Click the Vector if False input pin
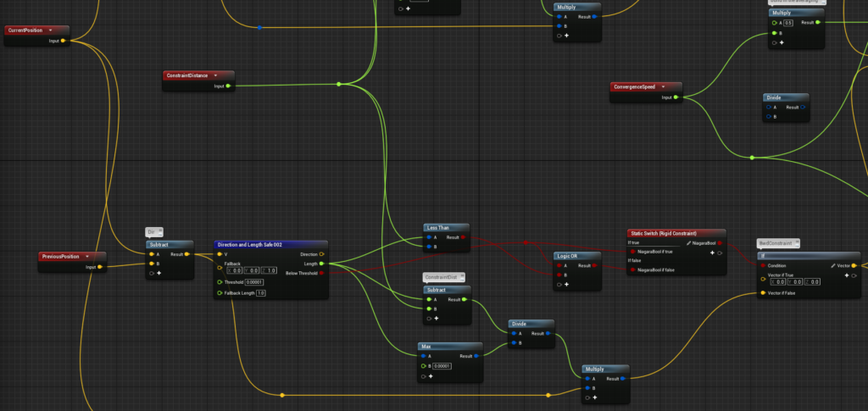 pyautogui.click(x=764, y=292)
